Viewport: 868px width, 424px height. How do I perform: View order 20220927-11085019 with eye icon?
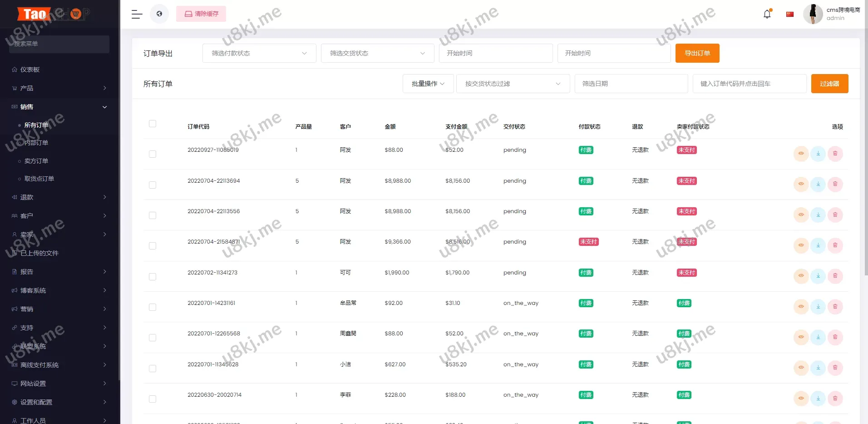click(801, 154)
